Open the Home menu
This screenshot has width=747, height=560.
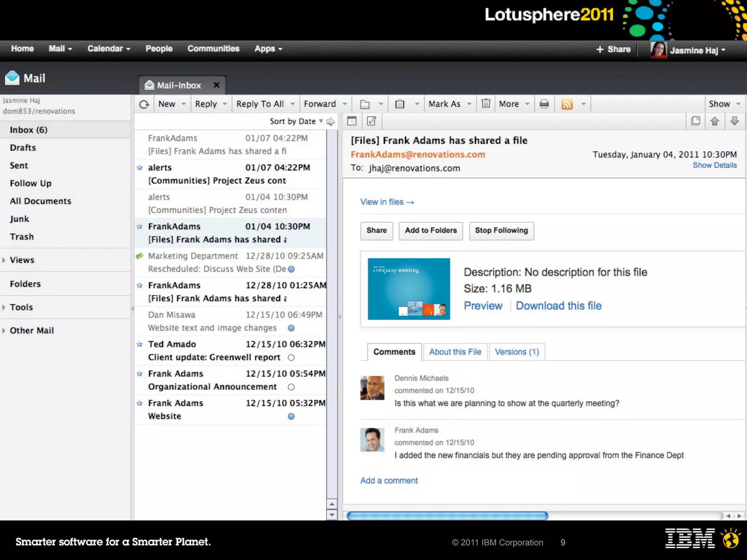(x=22, y=48)
